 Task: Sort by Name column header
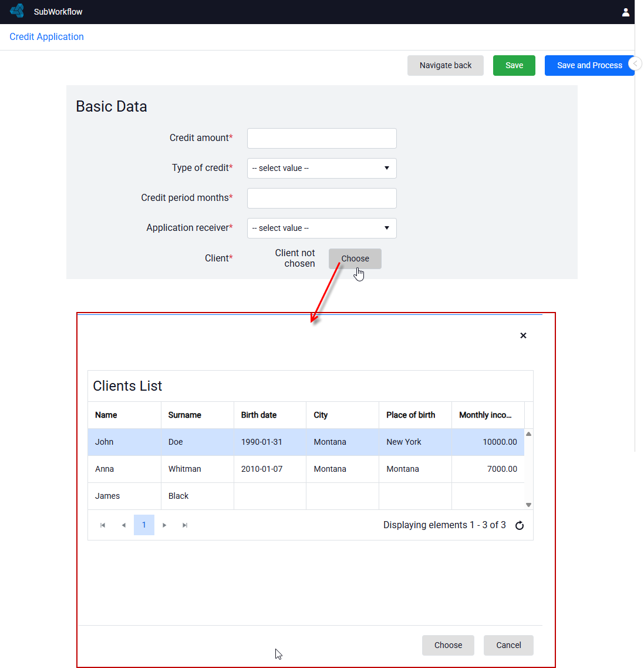point(124,415)
